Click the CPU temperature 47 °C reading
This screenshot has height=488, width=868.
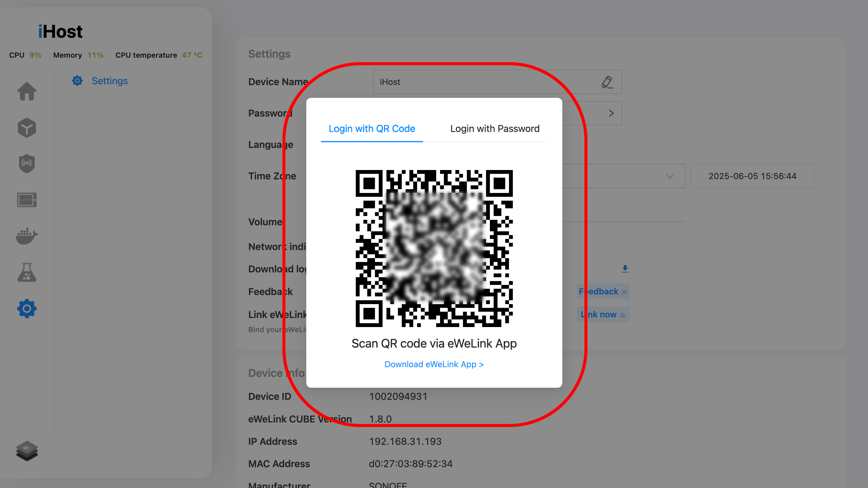coord(159,55)
